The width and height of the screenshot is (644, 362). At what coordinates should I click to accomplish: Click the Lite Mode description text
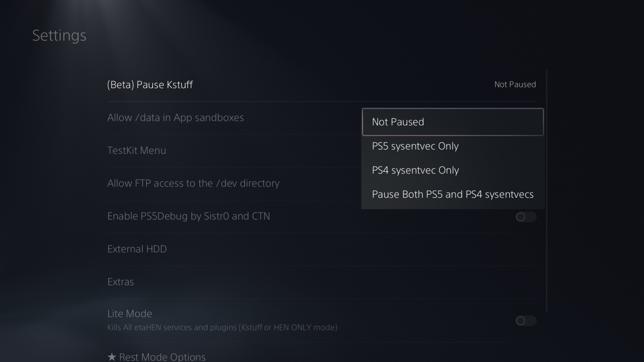pos(222,327)
